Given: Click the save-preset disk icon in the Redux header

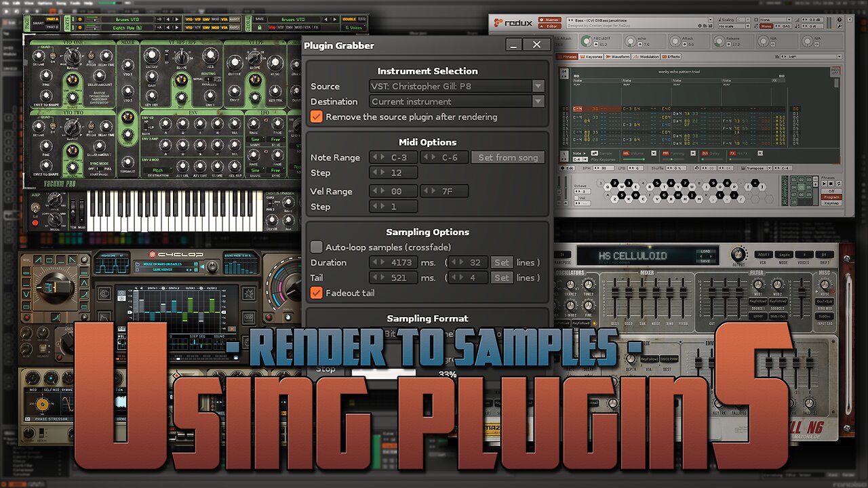Looking at the screenshot, I should [709, 26].
